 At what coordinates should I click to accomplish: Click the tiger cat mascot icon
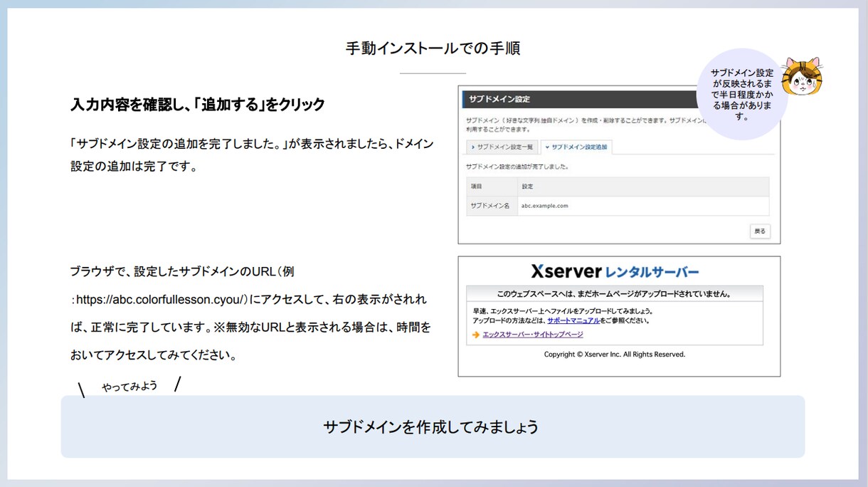pos(802,77)
